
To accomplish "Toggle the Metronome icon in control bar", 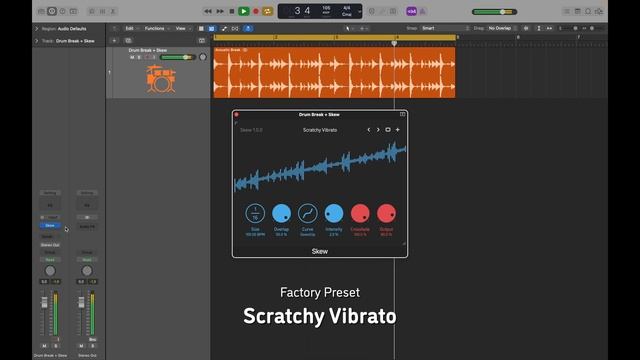I will click(x=423, y=11).
